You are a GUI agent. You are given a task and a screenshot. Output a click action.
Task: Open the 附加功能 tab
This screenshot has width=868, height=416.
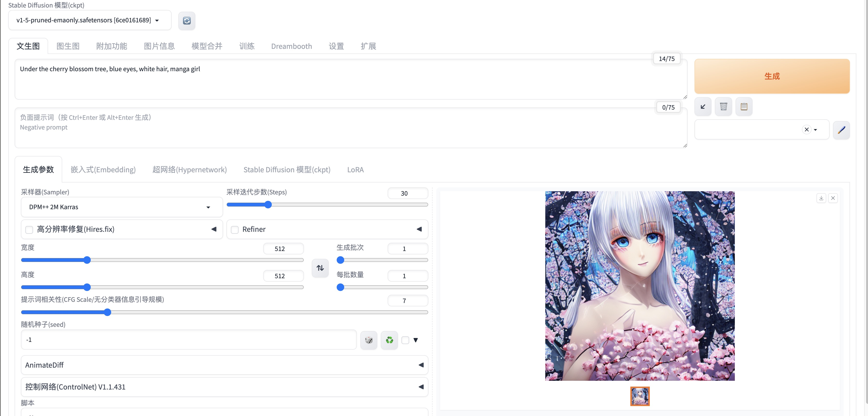pyautogui.click(x=112, y=46)
